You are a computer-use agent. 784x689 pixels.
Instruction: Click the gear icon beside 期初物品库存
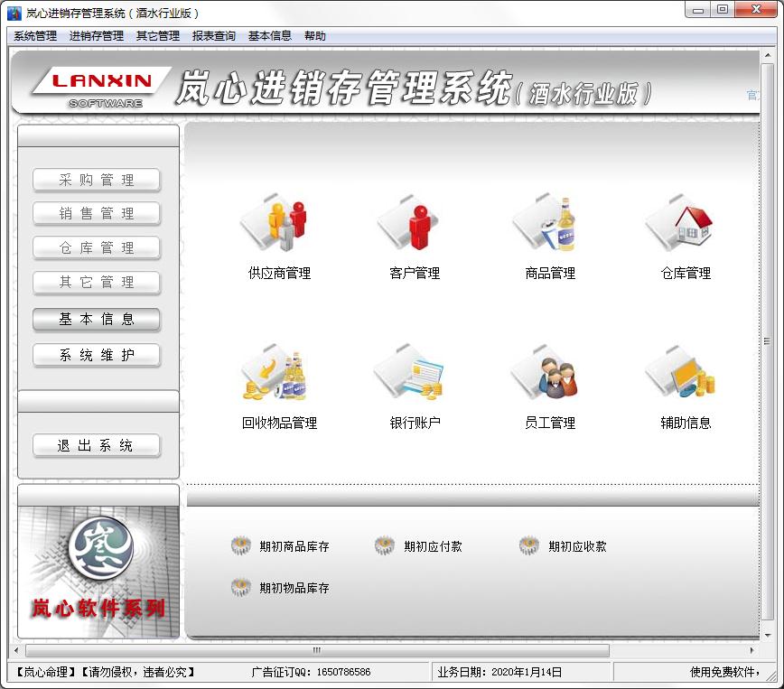(x=241, y=587)
